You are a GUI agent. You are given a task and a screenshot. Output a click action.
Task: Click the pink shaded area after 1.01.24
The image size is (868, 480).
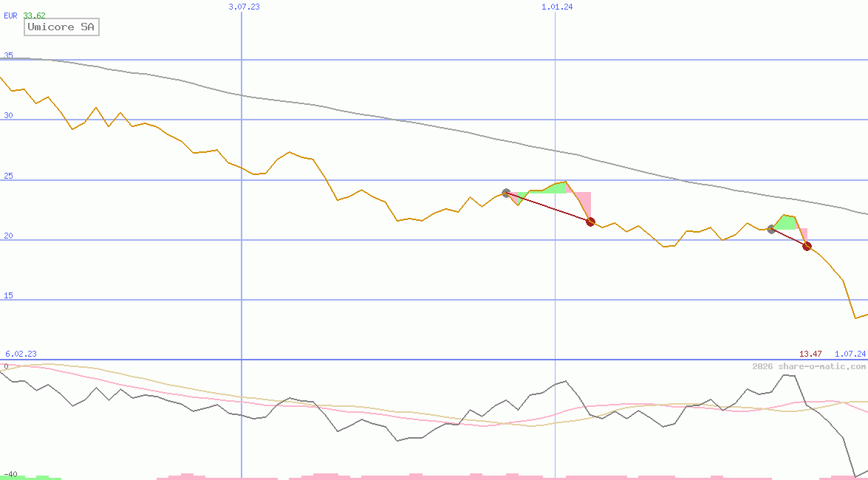point(582,201)
